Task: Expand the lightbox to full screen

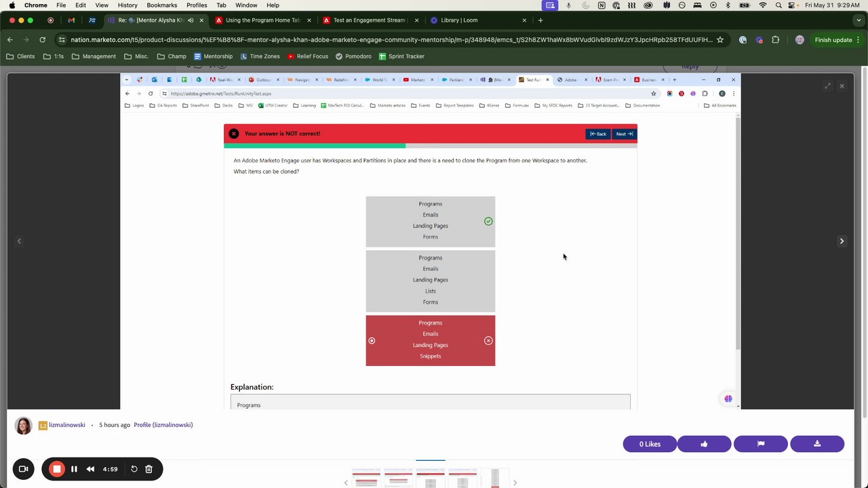Action: tap(827, 86)
